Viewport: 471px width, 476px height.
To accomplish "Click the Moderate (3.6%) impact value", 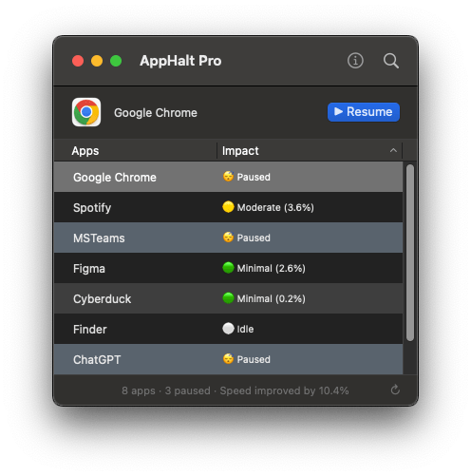I will coord(275,207).
